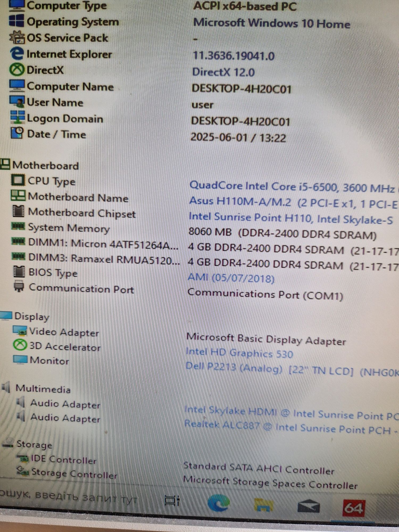Open the Dell P2213 (Analog) monitor link
The width and height of the screenshot is (399, 532).
(x=292, y=369)
